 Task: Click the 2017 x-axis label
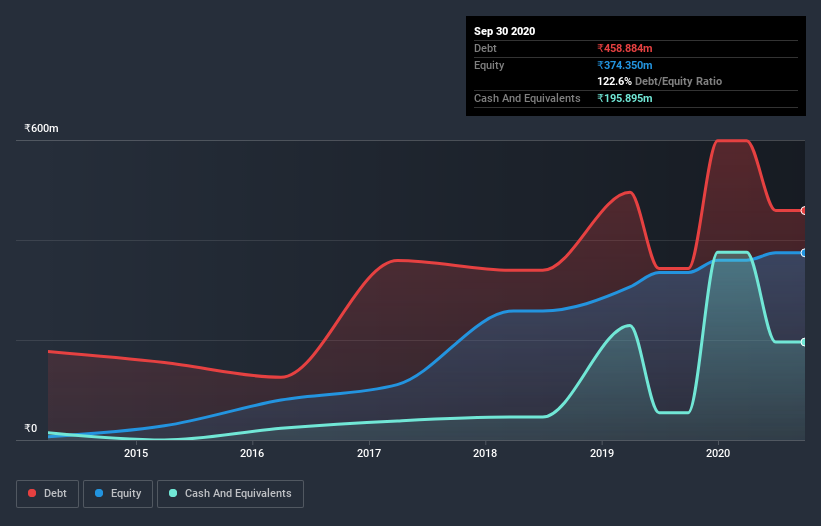tap(369, 453)
